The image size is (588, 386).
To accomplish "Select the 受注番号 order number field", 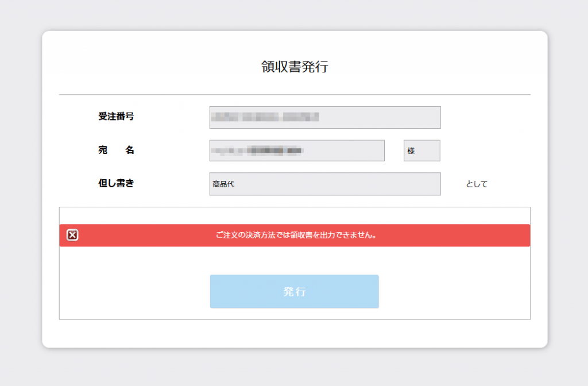I will 325,117.
